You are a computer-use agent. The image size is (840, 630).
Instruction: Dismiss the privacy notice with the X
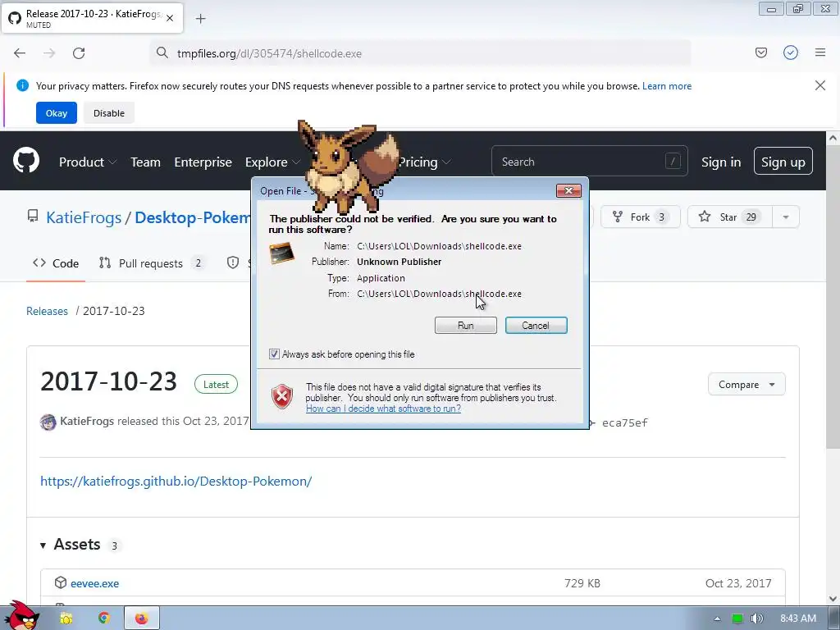tap(819, 85)
